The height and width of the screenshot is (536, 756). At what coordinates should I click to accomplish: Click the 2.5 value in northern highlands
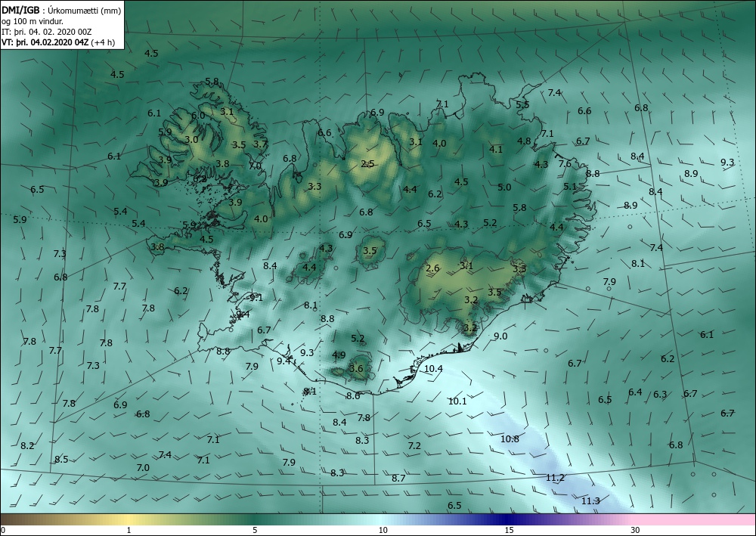[x=367, y=164]
